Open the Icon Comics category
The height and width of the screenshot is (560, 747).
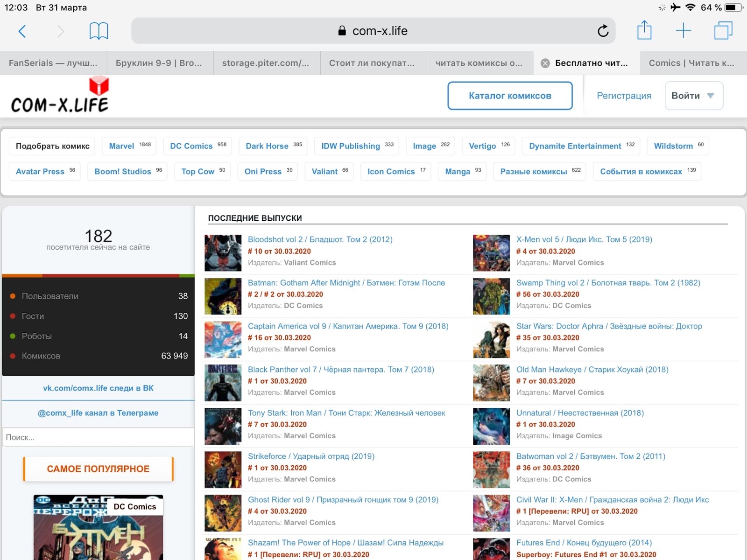396,171
